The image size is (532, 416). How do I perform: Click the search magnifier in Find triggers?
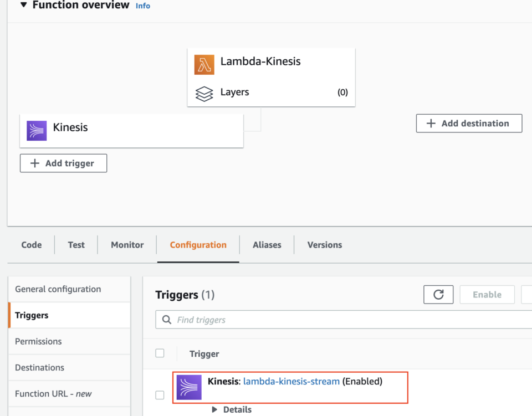pos(166,320)
